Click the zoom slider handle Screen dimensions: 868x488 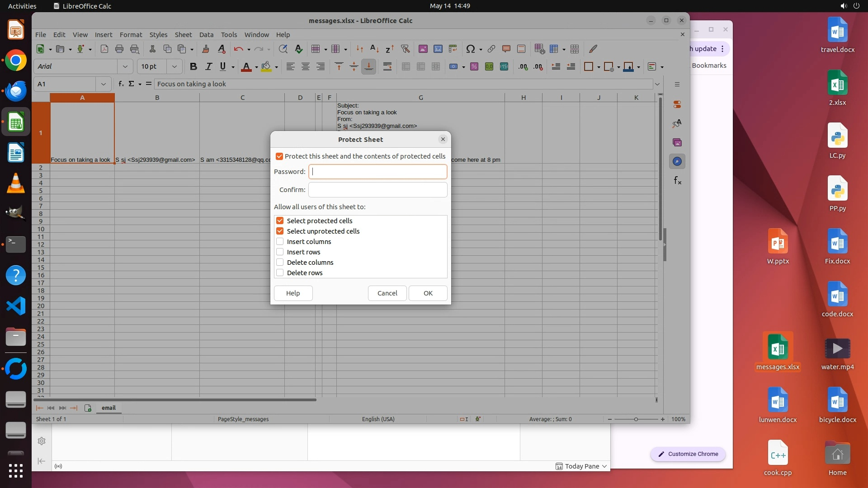pyautogui.click(x=636, y=419)
